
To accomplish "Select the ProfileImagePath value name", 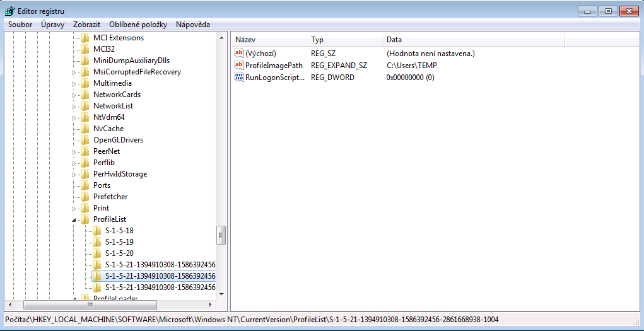I will [x=274, y=65].
